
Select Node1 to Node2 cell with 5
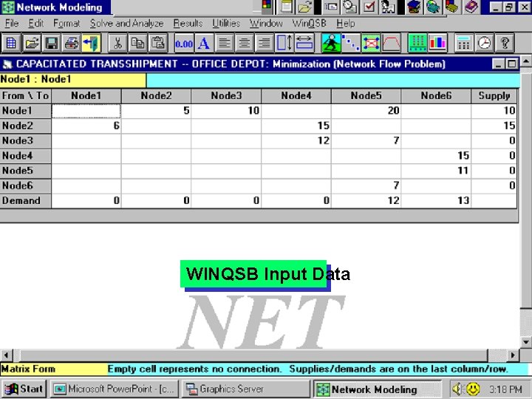tap(156, 111)
